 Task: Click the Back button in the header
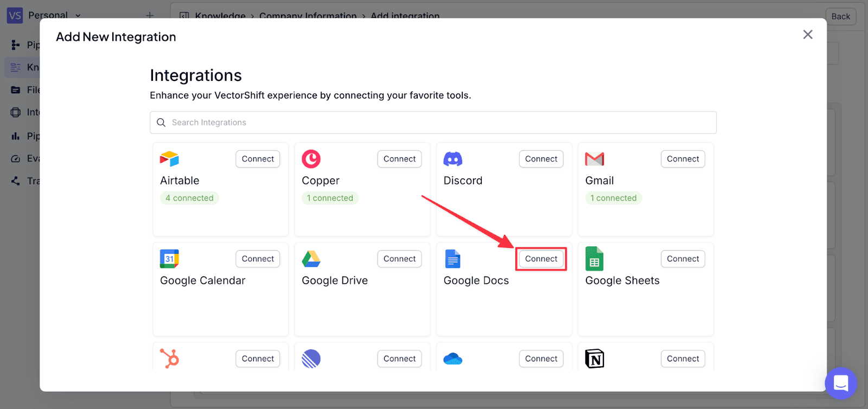(x=840, y=16)
